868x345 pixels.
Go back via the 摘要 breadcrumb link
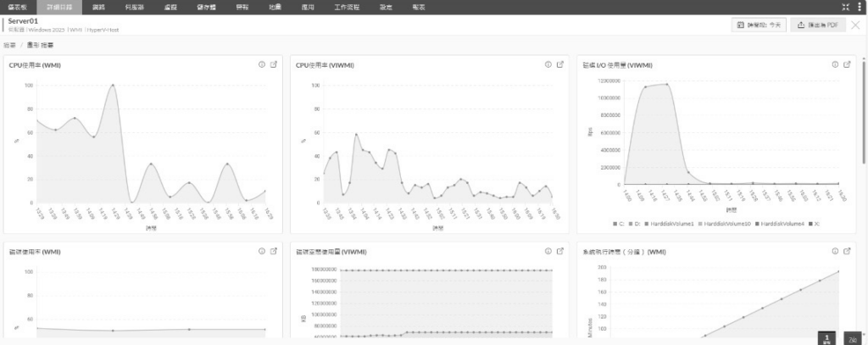tap(10, 46)
